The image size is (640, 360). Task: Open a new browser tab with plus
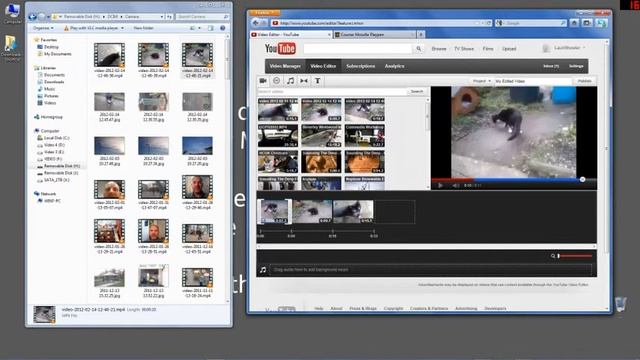[x=421, y=35]
